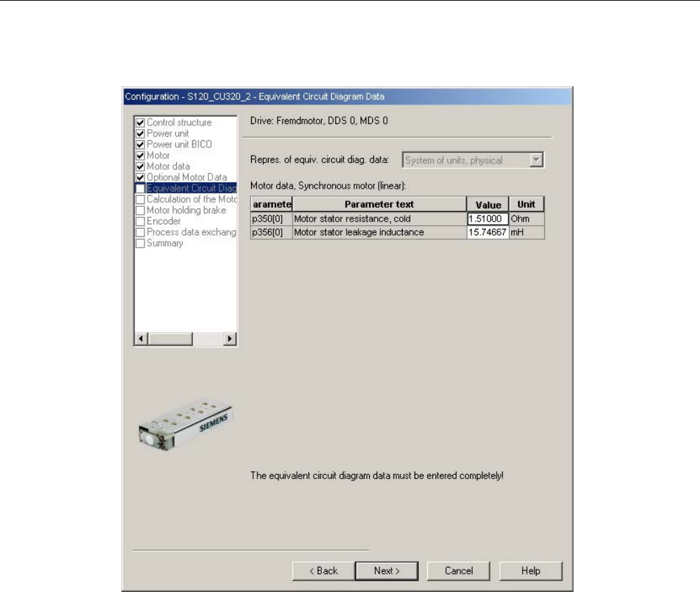700x592 pixels.
Task: Toggle the Process data exchange checkbox
Action: coord(140,232)
